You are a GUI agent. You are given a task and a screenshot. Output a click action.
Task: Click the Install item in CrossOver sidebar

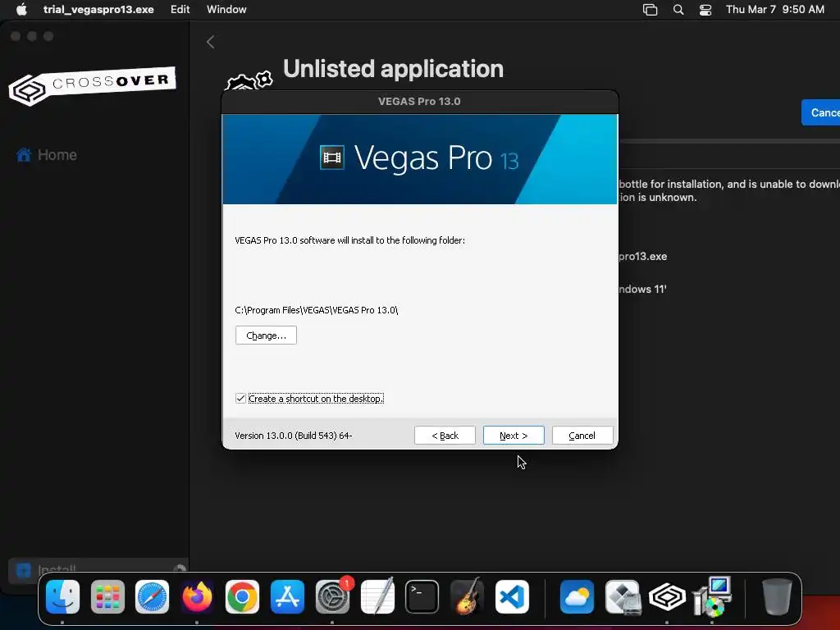click(x=97, y=570)
